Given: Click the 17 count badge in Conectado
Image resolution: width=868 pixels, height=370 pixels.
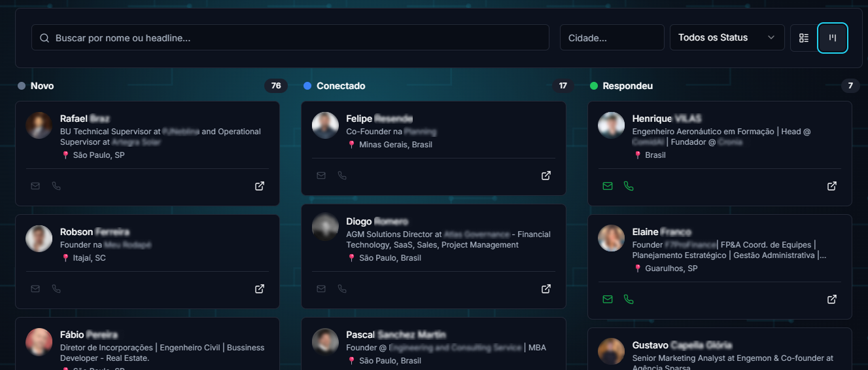Looking at the screenshot, I should pos(563,86).
